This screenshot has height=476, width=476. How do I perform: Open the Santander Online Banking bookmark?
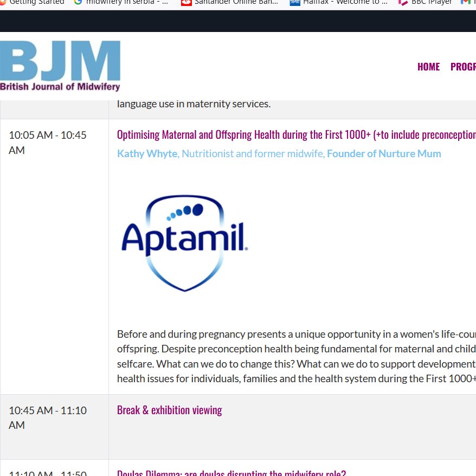pos(230,2)
